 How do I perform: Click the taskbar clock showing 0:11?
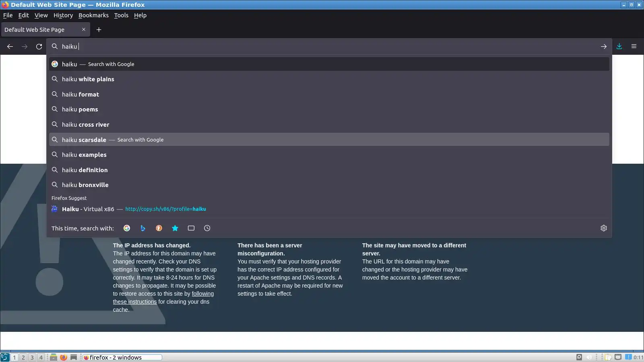click(x=638, y=357)
